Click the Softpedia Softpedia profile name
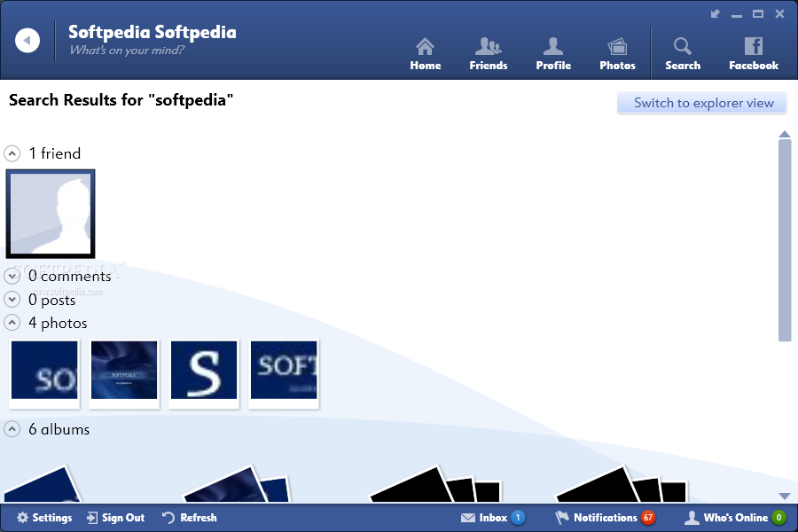The image size is (798, 532). pyautogui.click(x=153, y=32)
